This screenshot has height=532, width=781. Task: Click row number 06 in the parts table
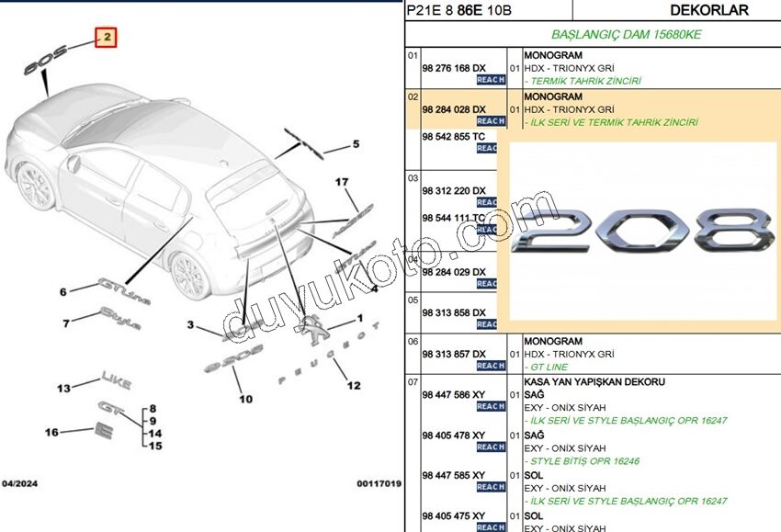(x=413, y=342)
